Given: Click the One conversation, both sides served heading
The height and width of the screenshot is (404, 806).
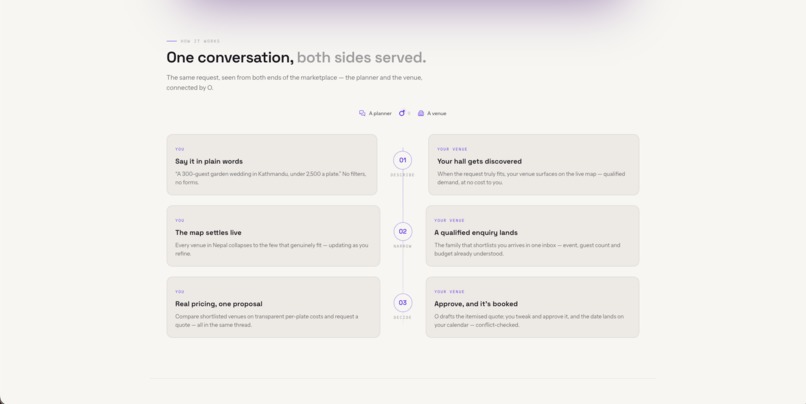Looking at the screenshot, I should coord(296,58).
